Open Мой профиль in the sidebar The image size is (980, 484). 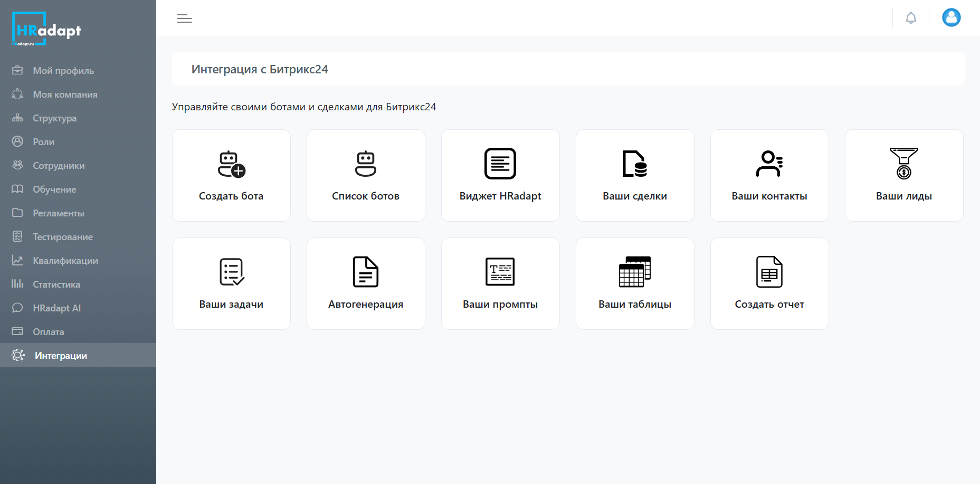tap(78, 70)
